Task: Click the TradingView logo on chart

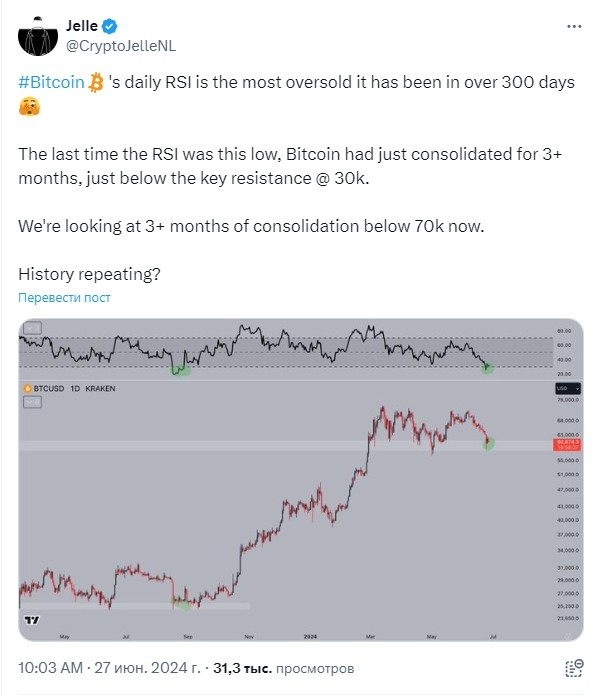Action: [x=32, y=620]
